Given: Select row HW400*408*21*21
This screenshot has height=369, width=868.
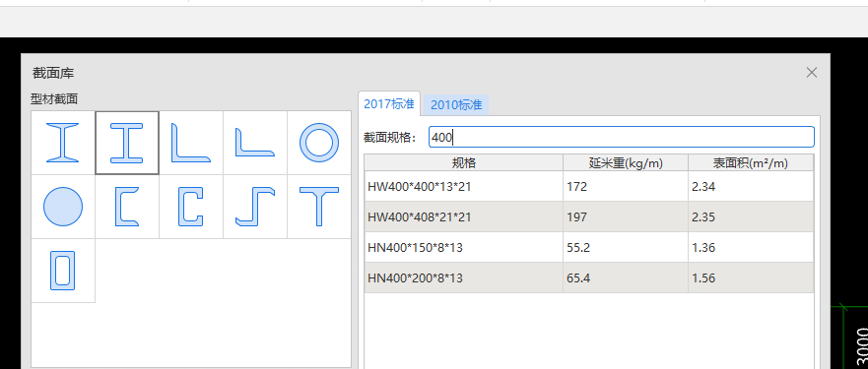Looking at the screenshot, I should tap(589, 216).
